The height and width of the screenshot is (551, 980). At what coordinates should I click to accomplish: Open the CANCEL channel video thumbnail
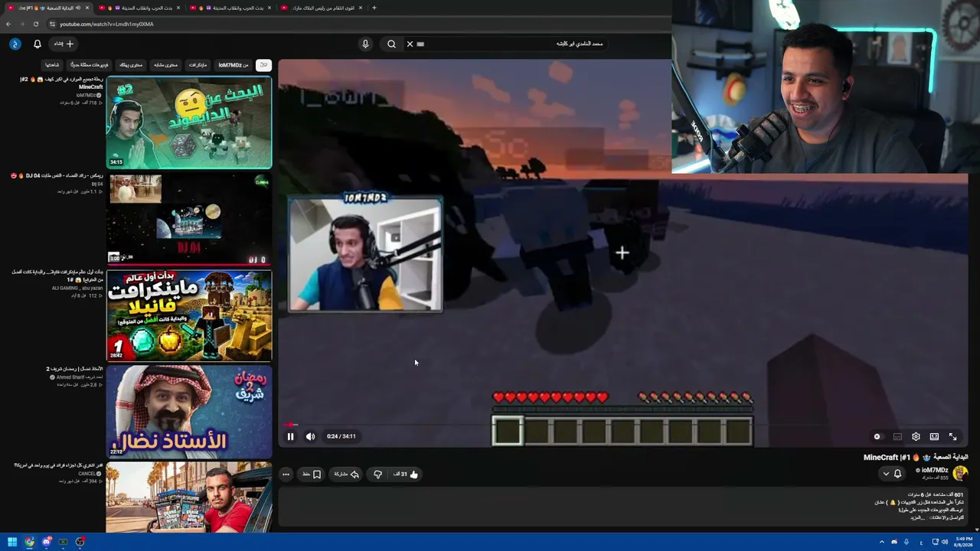[x=189, y=497]
